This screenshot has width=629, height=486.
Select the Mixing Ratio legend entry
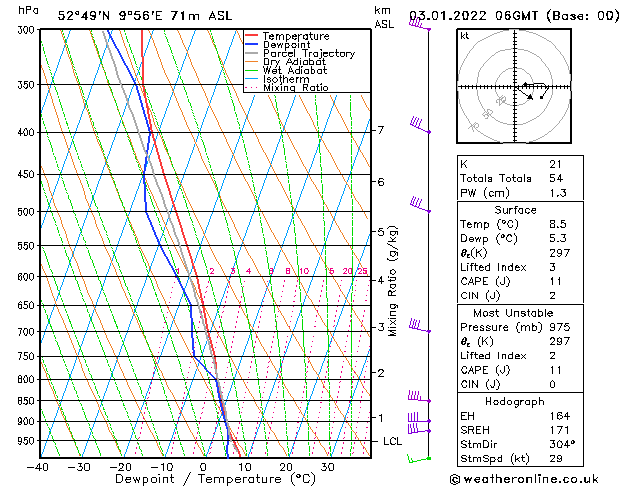coord(295,88)
